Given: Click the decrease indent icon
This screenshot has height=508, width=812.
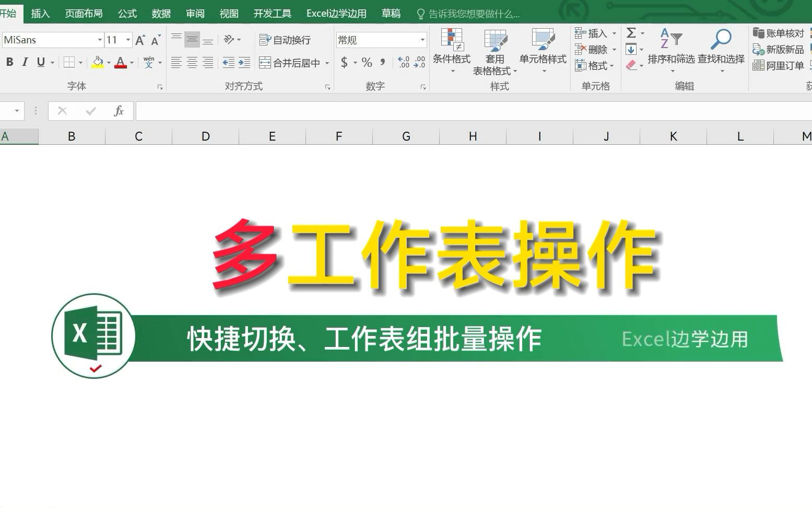Looking at the screenshot, I should point(228,63).
